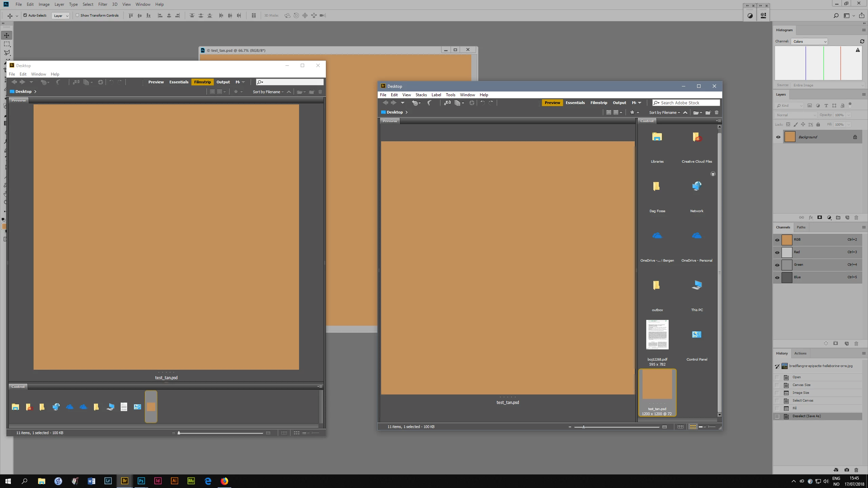Switch right Bridge to Essentials workspace
This screenshot has width=868, height=488.
point(575,103)
